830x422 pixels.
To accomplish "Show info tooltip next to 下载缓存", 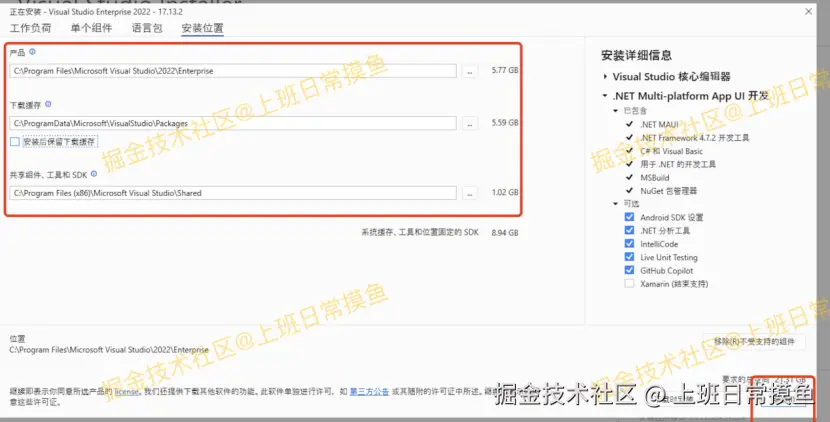I will point(48,104).
